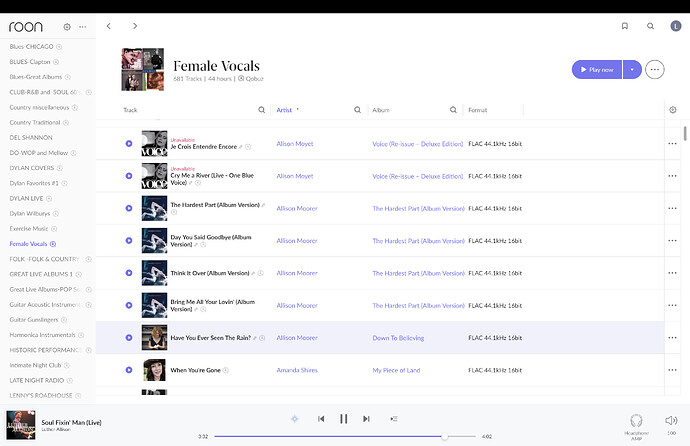
Task: Sort by the Format column header
Action: (x=477, y=110)
